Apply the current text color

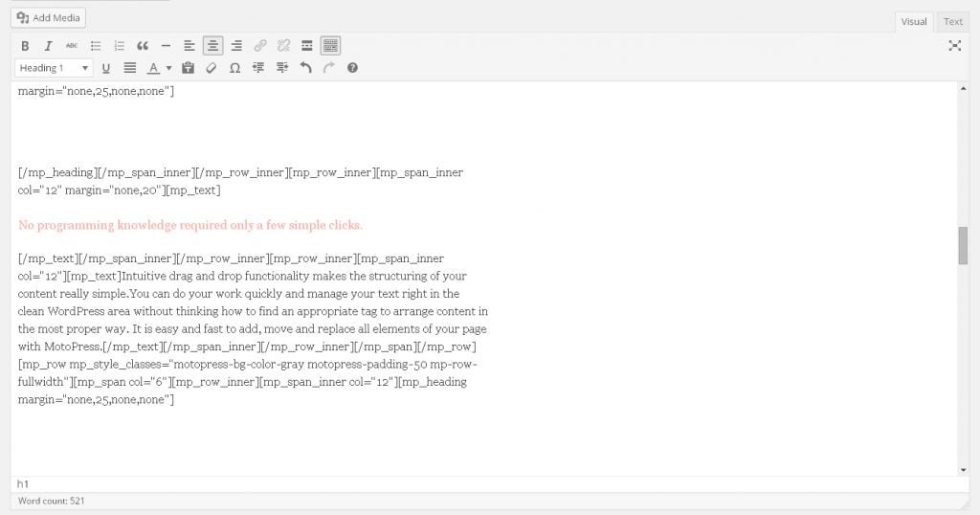click(152, 68)
